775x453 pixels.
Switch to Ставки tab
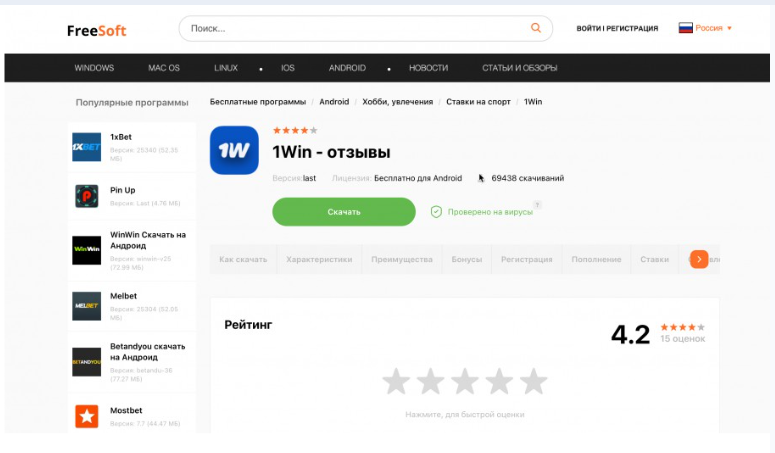(x=654, y=259)
